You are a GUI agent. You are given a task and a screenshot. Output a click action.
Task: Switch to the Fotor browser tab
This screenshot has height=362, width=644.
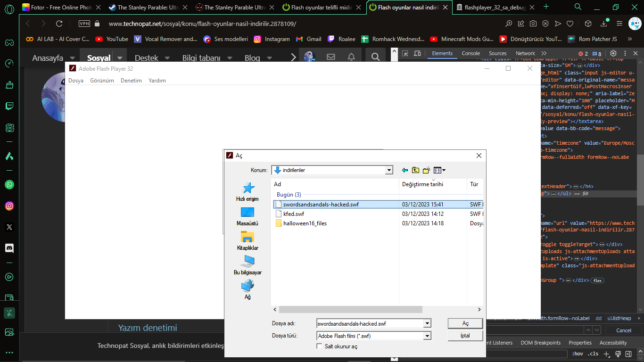click(x=61, y=7)
